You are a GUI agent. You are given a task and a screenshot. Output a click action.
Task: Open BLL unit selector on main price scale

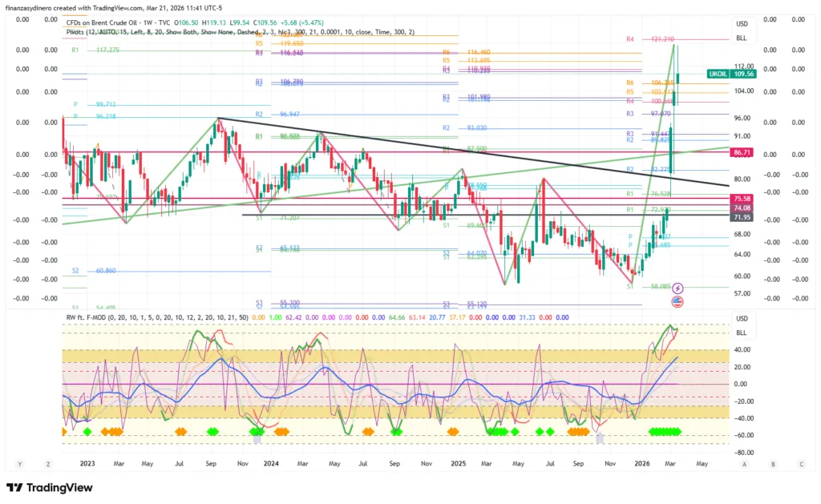[741, 38]
